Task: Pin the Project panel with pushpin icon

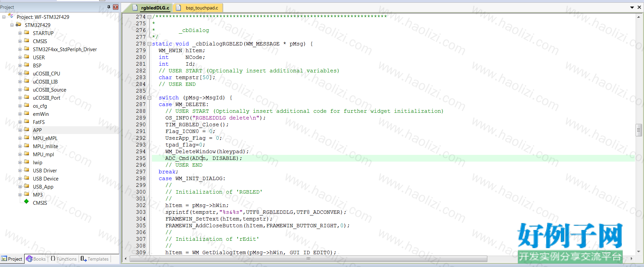Action: (x=109, y=7)
